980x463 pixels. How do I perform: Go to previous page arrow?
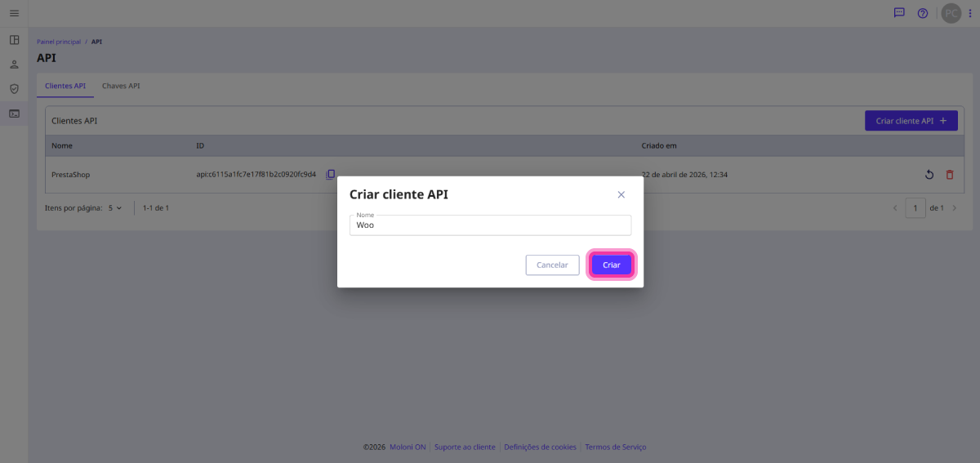[x=895, y=208]
